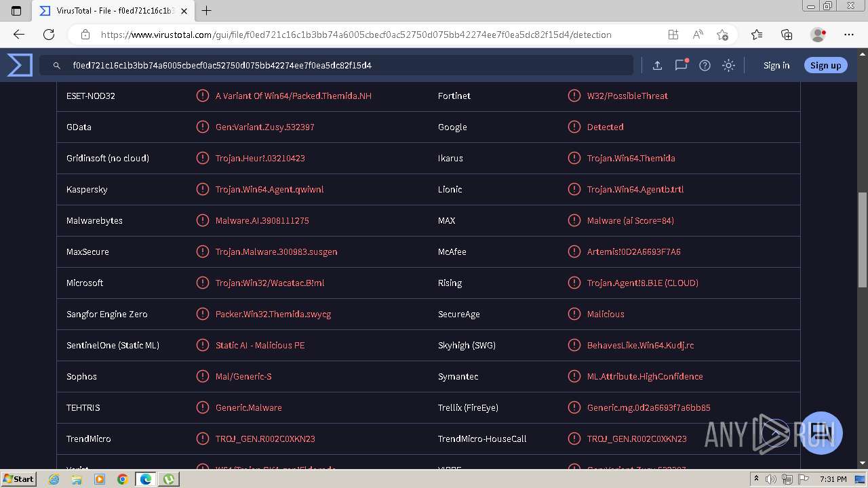Screen dimensions: 868x488
Task: Click the address bar URL
Action: pyautogui.click(x=356, y=35)
